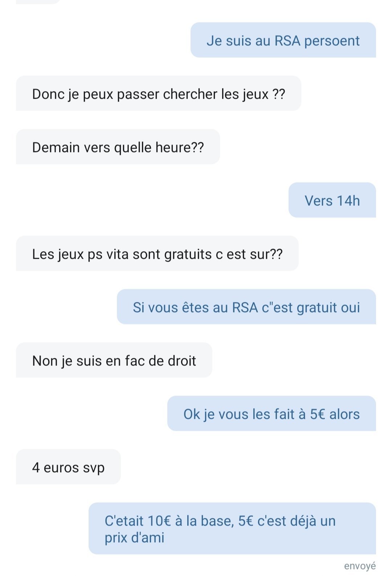Select the 'Donc je peux passer chercher' bubble
The width and height of the screenshot is (392, 576).
click(x=159, y=94)
